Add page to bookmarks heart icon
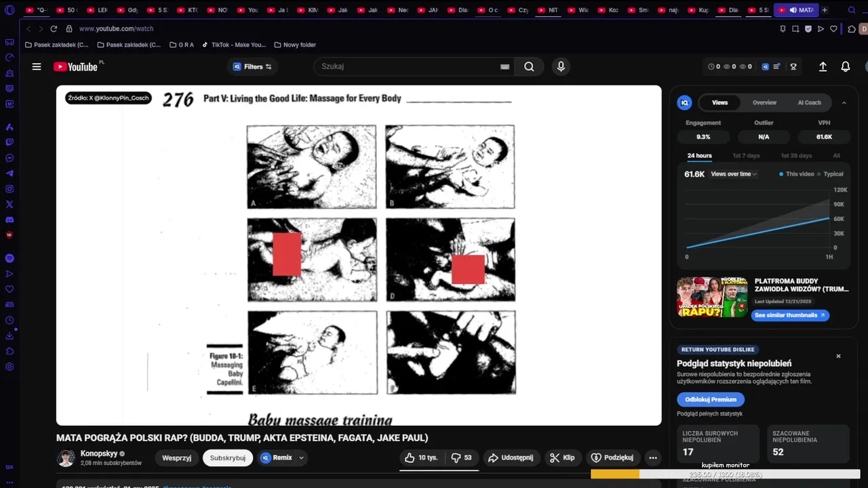The width and height of the screenshot is (868, 488). (833, 28)
